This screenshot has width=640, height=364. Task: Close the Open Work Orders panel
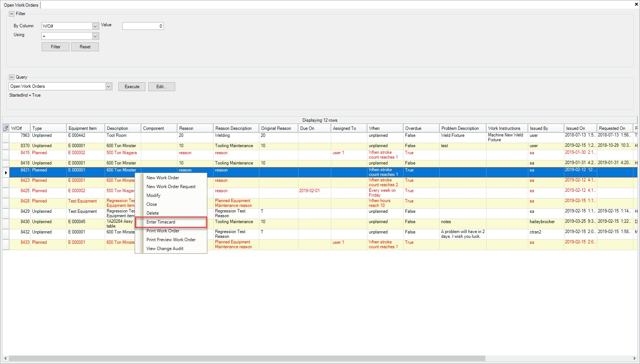636,5
